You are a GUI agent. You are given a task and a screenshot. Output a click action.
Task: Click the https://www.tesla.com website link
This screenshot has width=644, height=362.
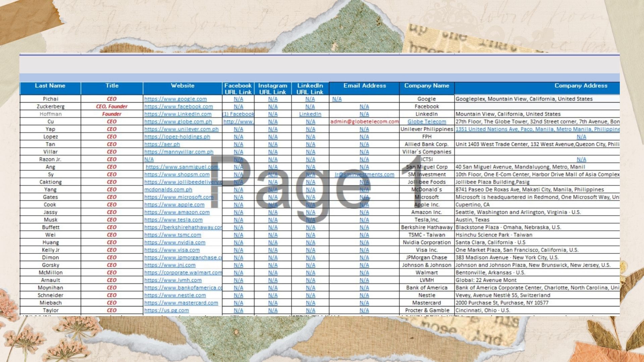point(173,220)
